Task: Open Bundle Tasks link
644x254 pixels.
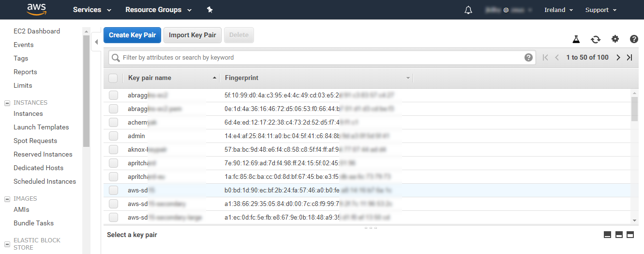Action: pyautogui.click(x=33, y=223)
